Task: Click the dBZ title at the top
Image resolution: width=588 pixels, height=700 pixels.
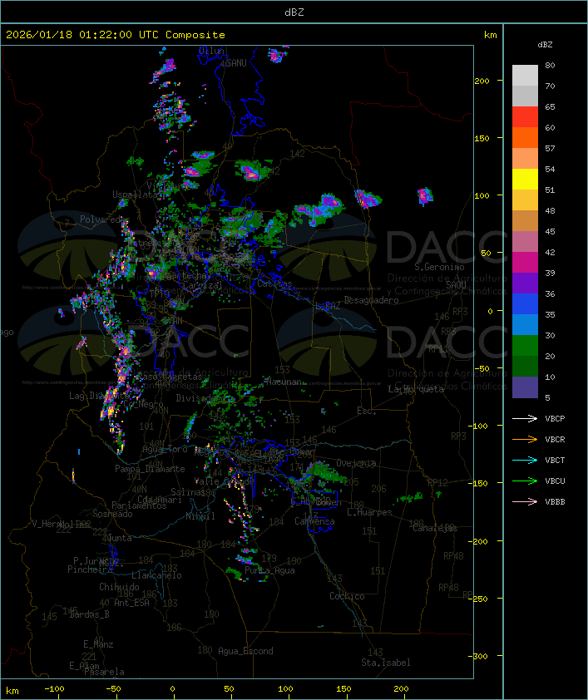Action: click(294, 12)
